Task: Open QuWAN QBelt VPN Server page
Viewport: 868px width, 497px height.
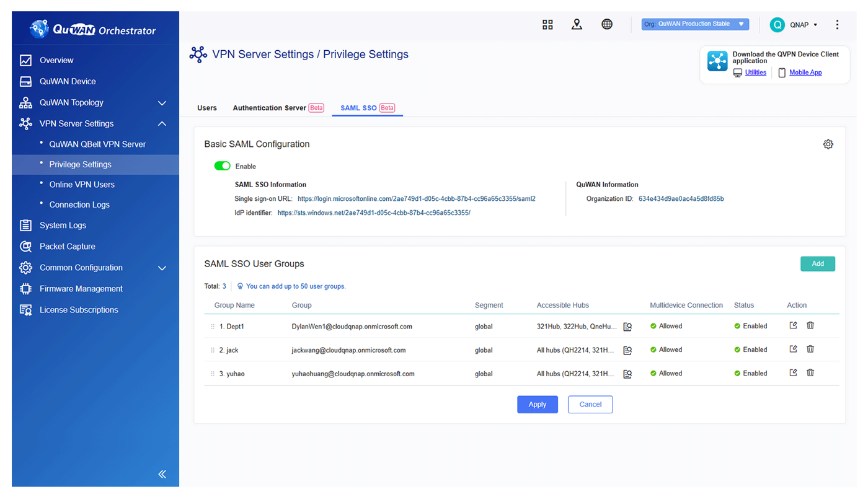Action: [x=97, y=144]
